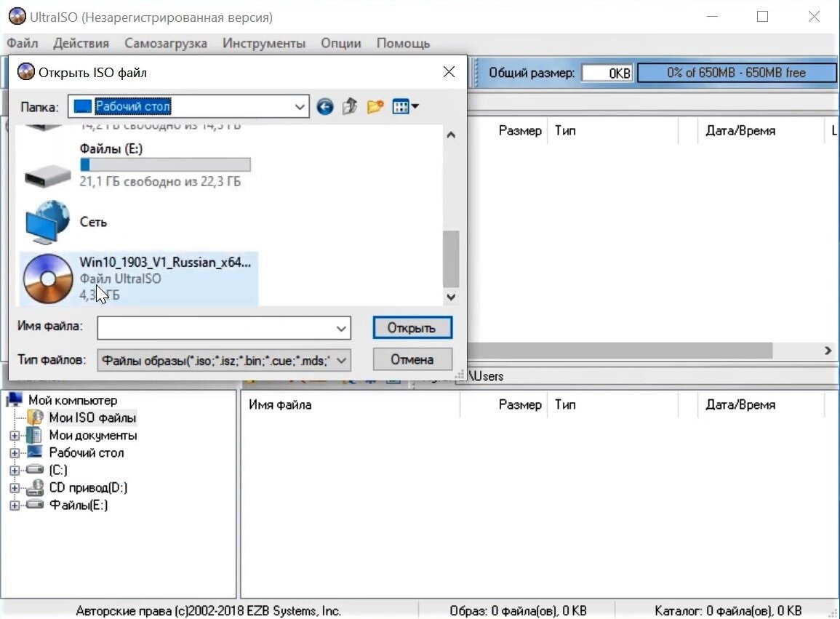840x619 pixels.
Task: Open the Помощь menu
Action: (403, 44)
